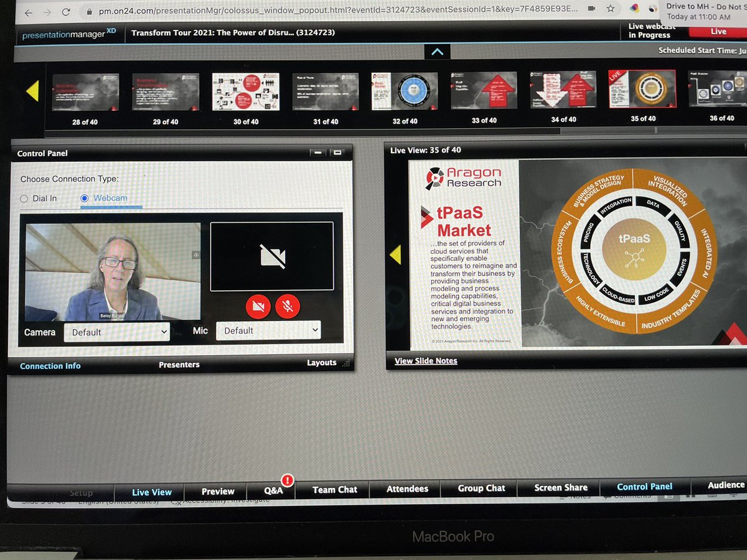Collapse the slide strip with the up chevron

tap(437, 52)
